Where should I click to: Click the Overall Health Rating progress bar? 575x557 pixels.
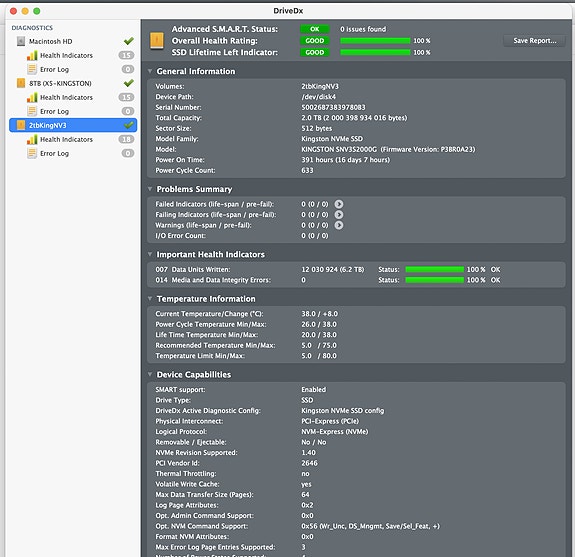[375, 41]
